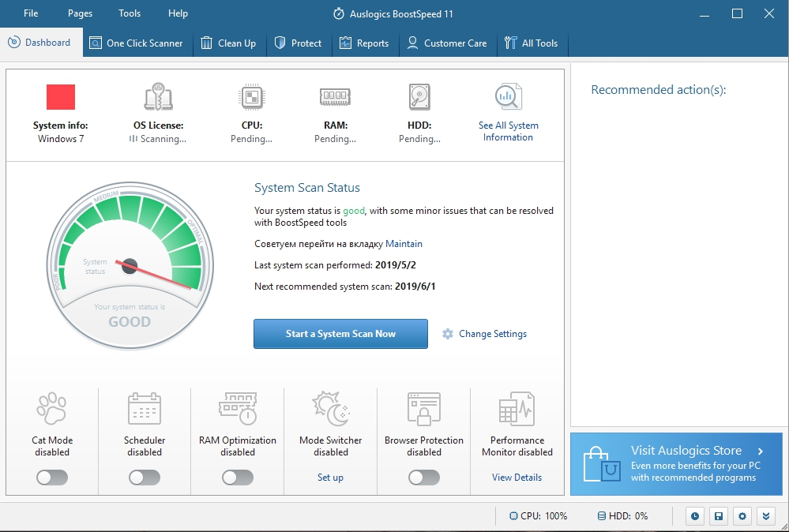Screen dimensions: 789x532
Task: Click the OS License Scanning status text
Action: (158, 139)
